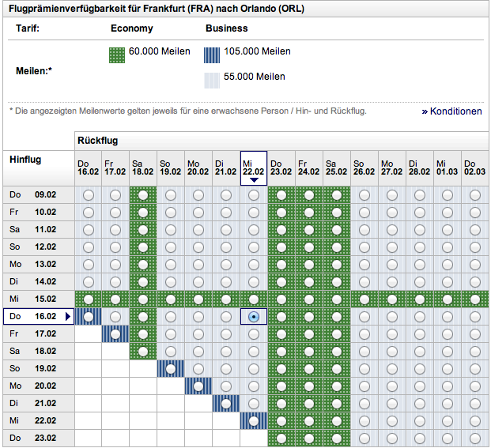Click the right arrow beside Hinflug Do 16.02
The image size is (491, 448).
[x=68, y=317]
